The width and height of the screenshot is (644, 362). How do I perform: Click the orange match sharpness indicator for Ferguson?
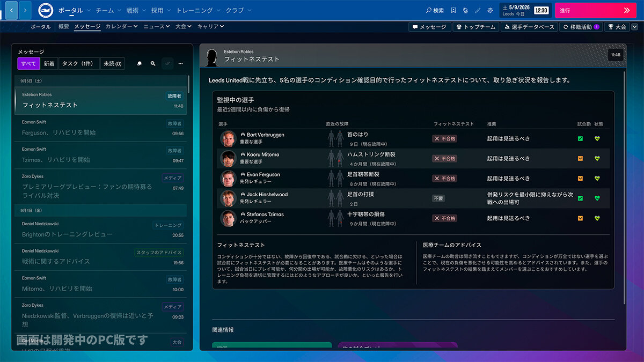click(580, 179)
